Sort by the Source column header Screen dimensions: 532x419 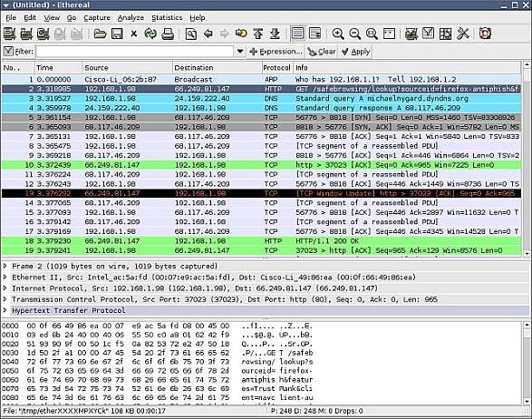click(x=127, y=68)
